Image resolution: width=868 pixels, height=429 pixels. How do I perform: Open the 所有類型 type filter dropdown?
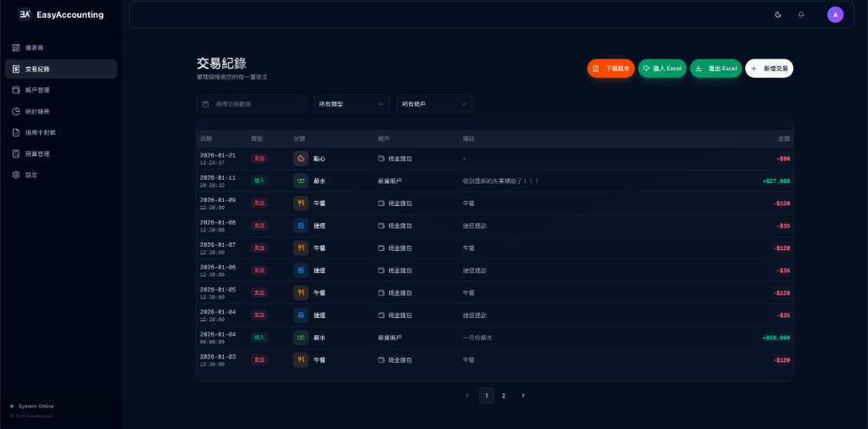click(351, 103)
